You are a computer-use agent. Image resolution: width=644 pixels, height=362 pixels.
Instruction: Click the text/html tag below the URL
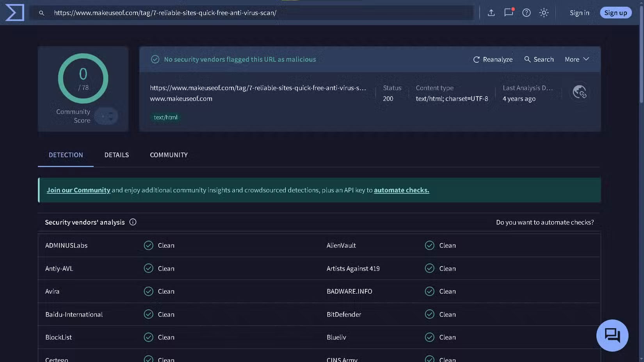click(x=165, y=117)
